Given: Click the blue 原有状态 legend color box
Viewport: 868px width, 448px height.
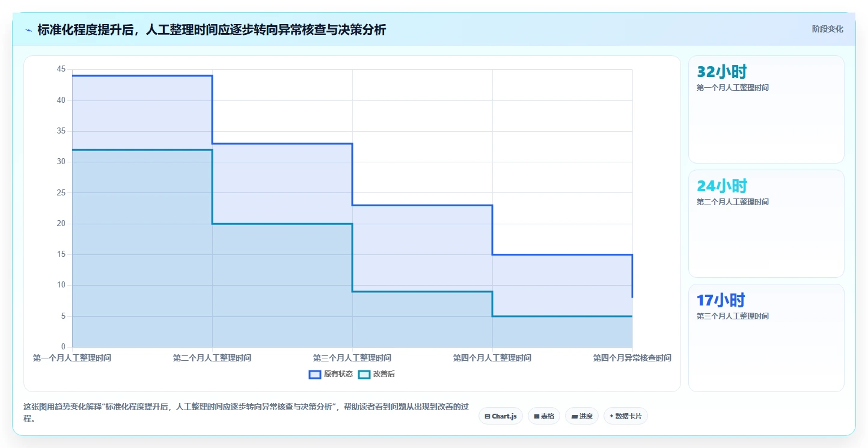Looking at the screenshot, I should 315,374.
